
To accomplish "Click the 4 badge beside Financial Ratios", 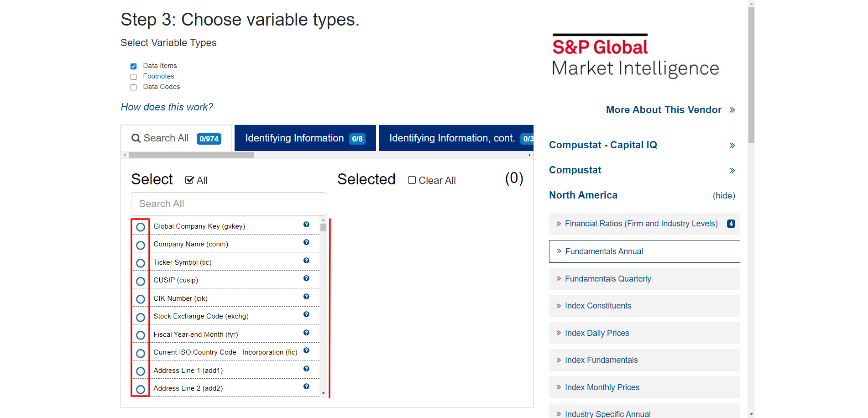I will (x=731, y=224).
